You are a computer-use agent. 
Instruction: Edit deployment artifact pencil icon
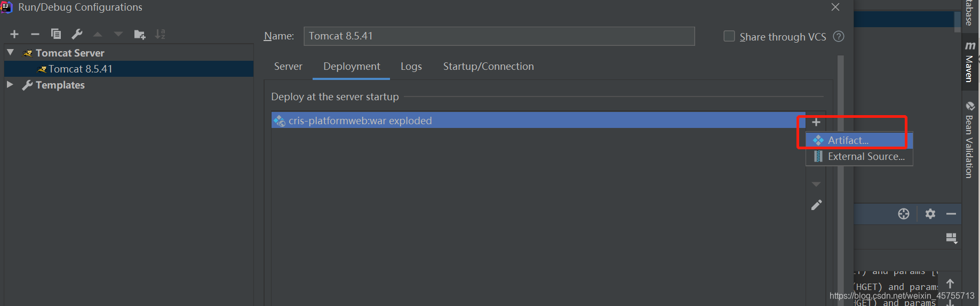pos(816,205)
